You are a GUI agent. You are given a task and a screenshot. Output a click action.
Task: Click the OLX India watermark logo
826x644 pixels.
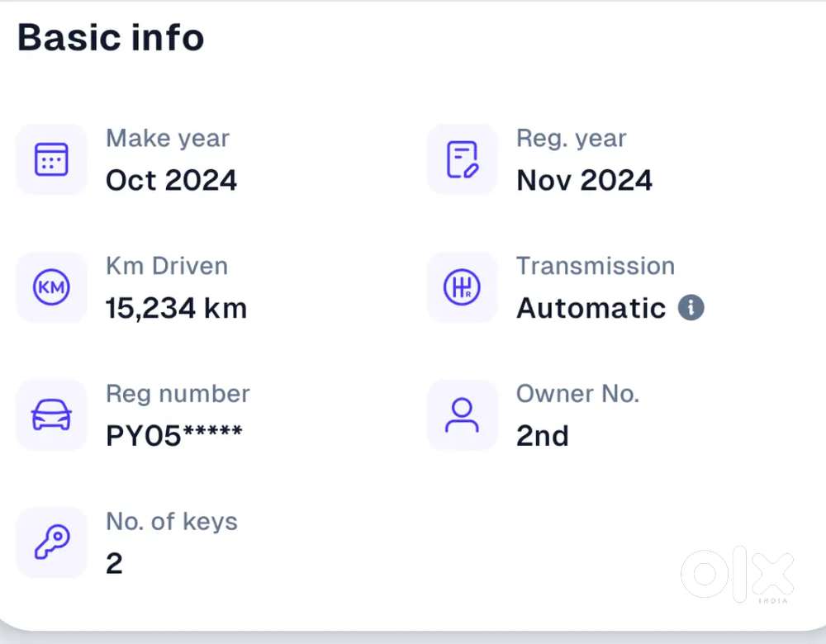point(737,575)
